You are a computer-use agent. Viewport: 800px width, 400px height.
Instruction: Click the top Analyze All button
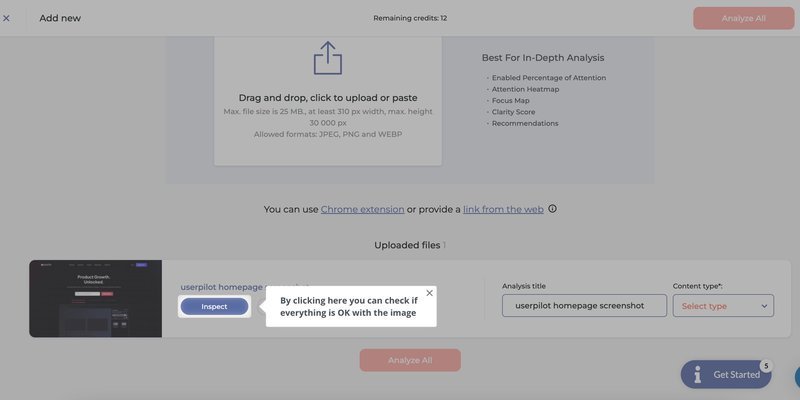tap(743, 18)
